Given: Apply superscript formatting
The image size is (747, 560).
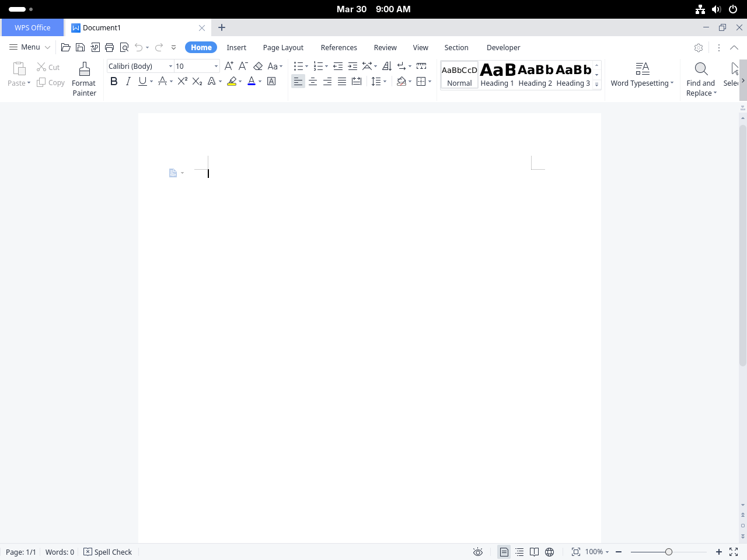Looking at the screenshot, I should pyautogui.click(x=182, y=81).
